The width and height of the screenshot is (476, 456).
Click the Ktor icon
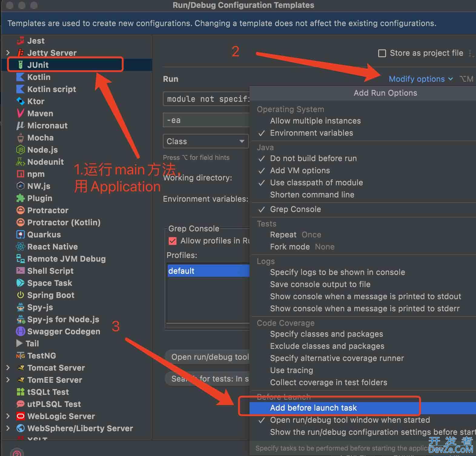coord(21,101)
